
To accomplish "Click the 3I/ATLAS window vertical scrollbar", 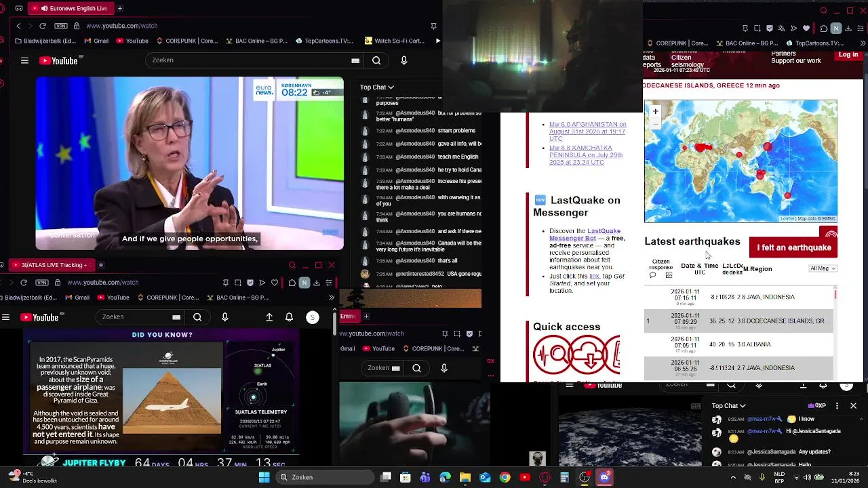I will [334, 323].
